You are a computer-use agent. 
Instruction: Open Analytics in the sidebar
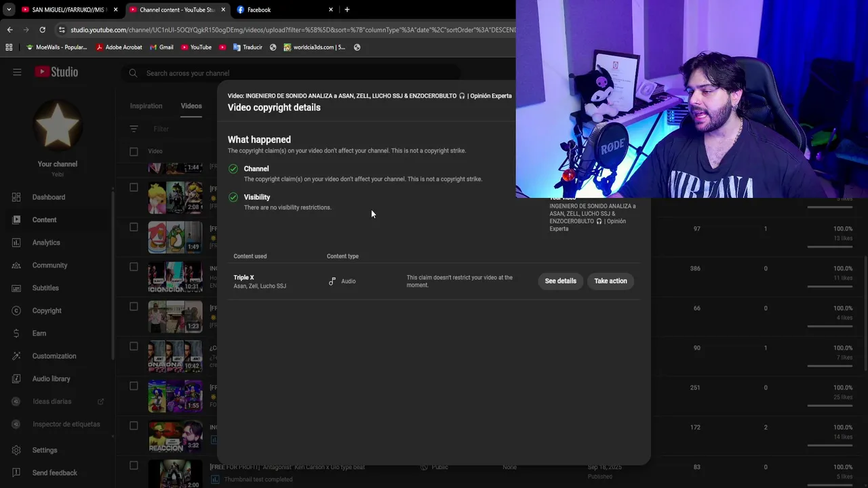pos(46,243)
